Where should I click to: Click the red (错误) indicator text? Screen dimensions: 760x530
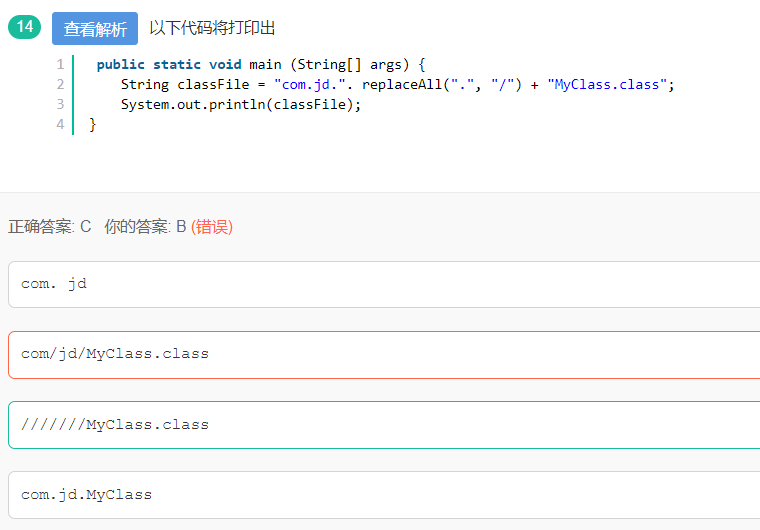coord(212,227)
